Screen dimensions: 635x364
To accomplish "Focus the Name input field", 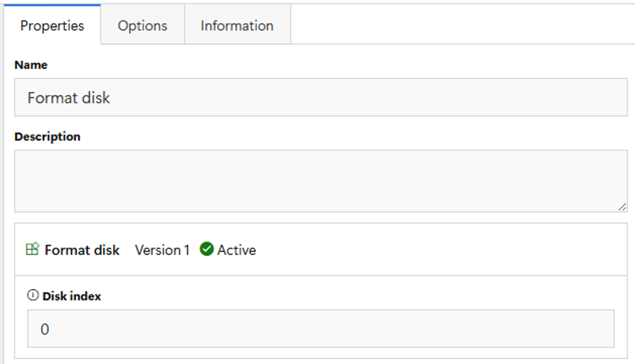I will click(x=321, y=97).
